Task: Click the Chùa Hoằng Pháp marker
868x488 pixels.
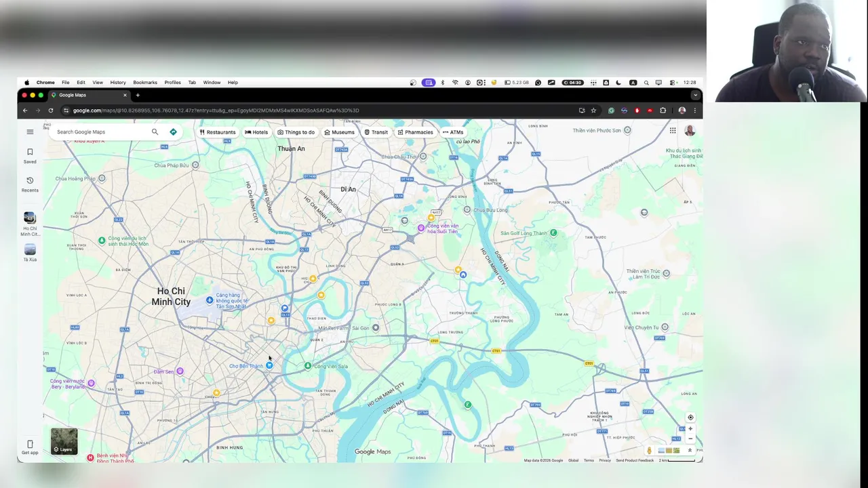Action: (x=102, y=178)
